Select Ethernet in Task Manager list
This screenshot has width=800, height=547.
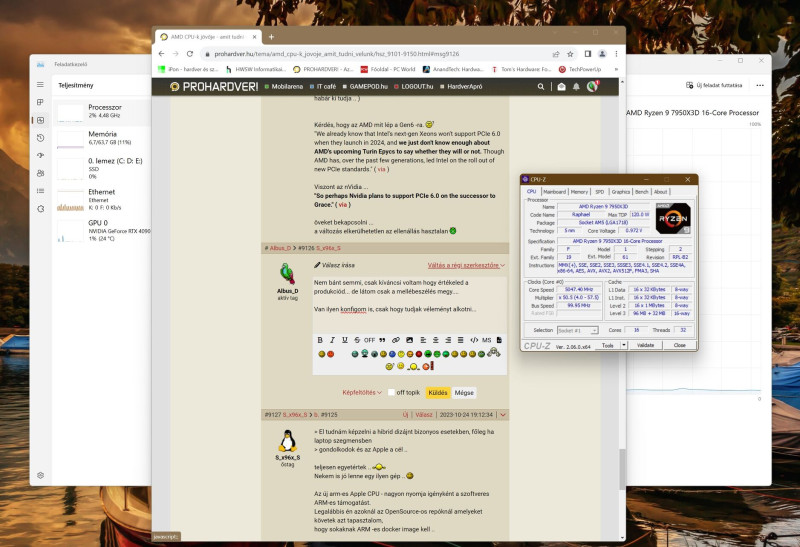point(103,200)
